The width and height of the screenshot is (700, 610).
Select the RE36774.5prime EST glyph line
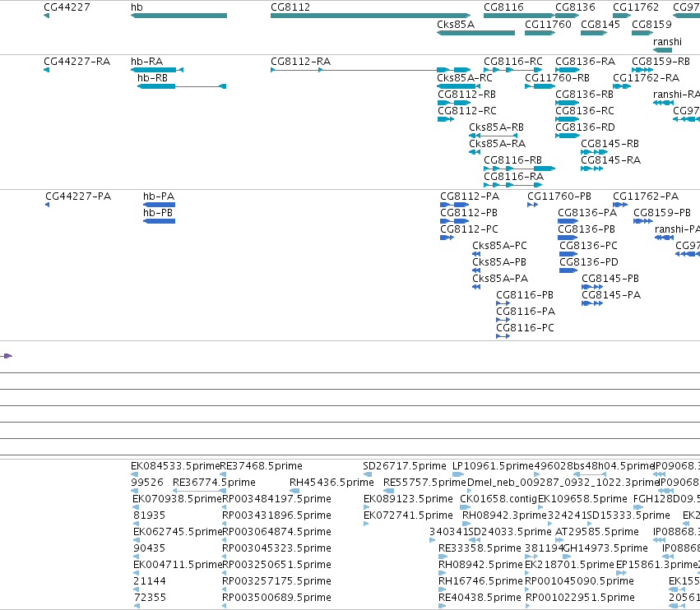[199, 491]
